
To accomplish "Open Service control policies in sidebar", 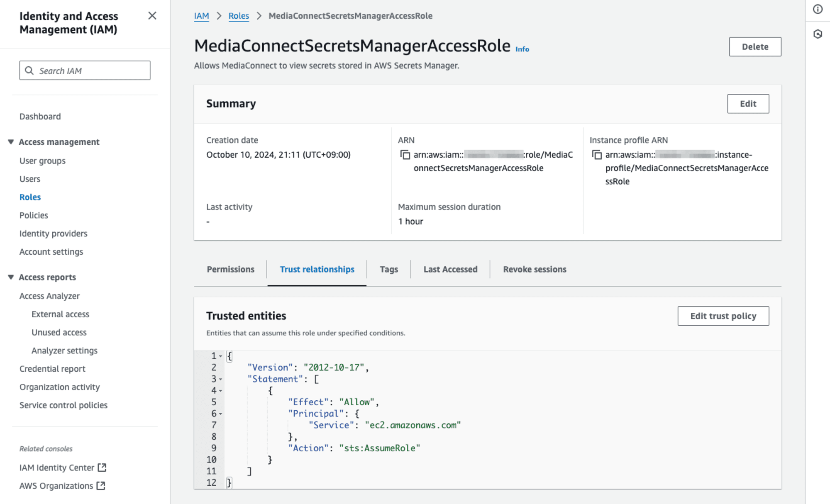I will (63, 405).
